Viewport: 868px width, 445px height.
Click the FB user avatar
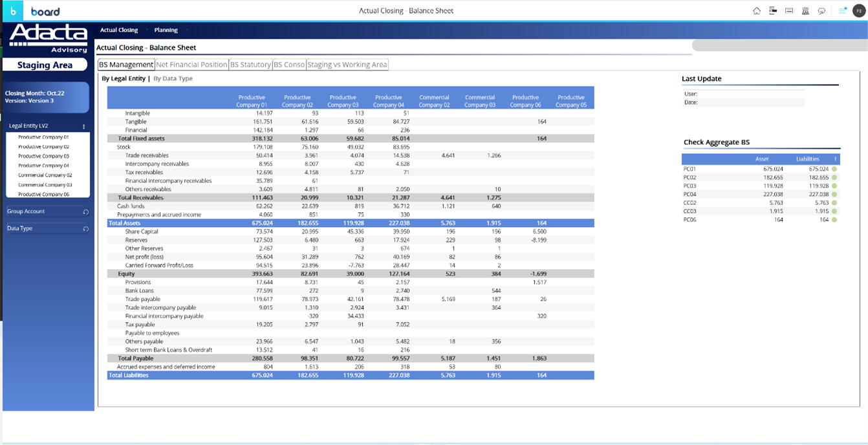coord(858,11)
